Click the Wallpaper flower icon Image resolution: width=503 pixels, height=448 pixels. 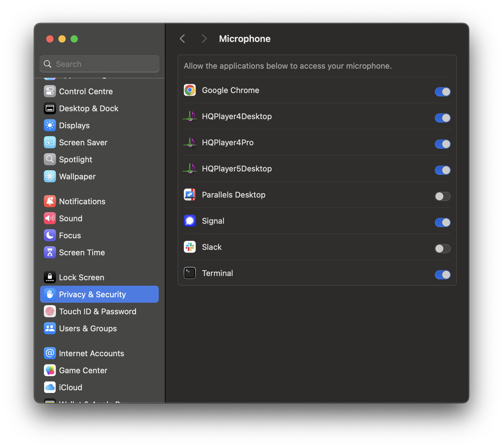point(50,176)
